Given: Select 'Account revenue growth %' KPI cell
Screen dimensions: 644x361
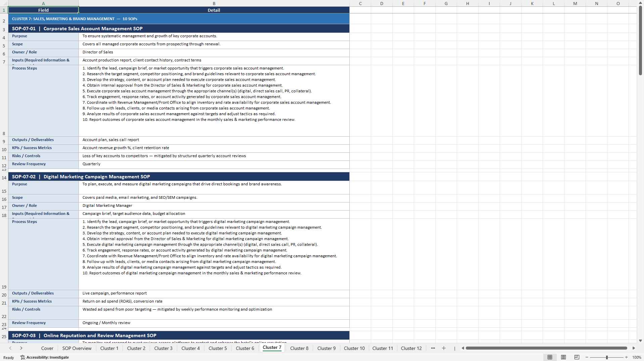Looking at the screenshot, I should 214,148.
